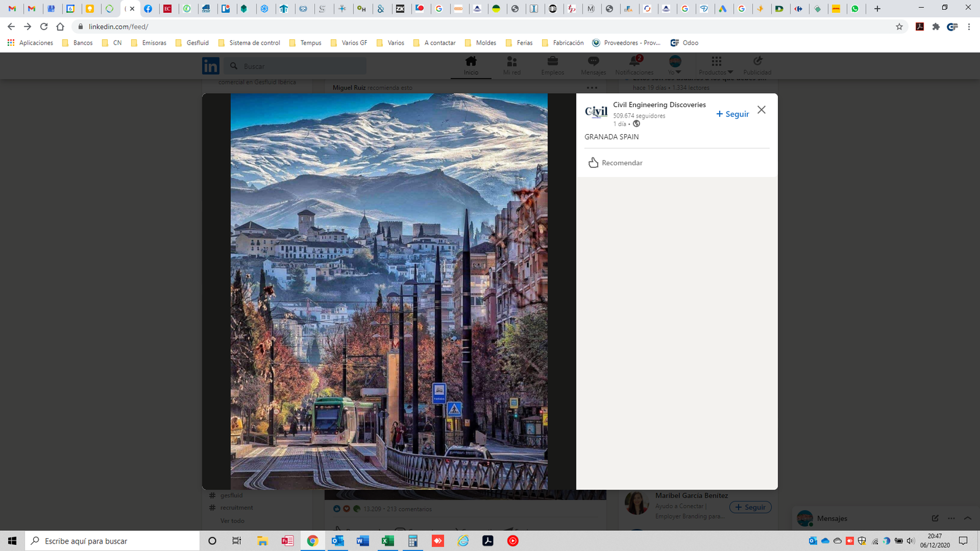This screenshot has height=551, width=980.
Task: Expand the Mensajes chat panel chevron
Action: 968,519
